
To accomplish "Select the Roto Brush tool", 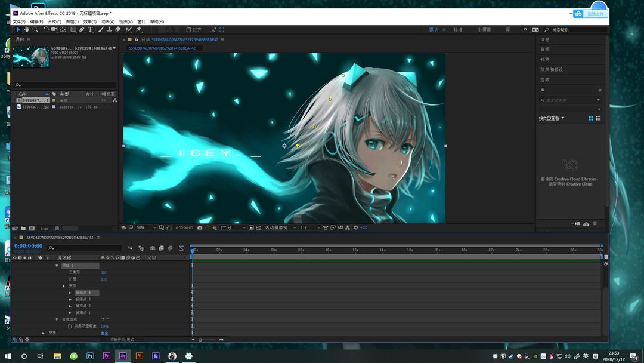I will coord(129,30).
